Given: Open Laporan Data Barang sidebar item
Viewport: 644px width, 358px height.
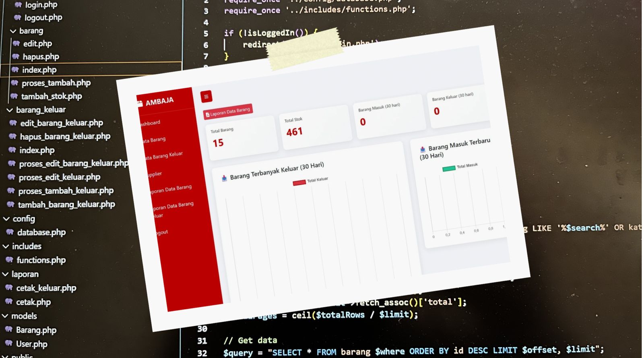Looking at the screenshot, I should pos(171,189).
